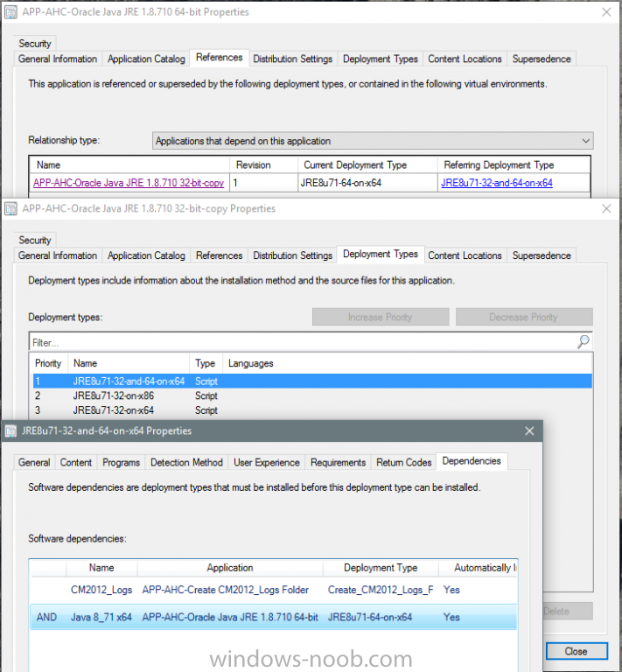The image size is (622, 672).
Task: Close the 64-bit Properties window
Action: pos(606,12)
